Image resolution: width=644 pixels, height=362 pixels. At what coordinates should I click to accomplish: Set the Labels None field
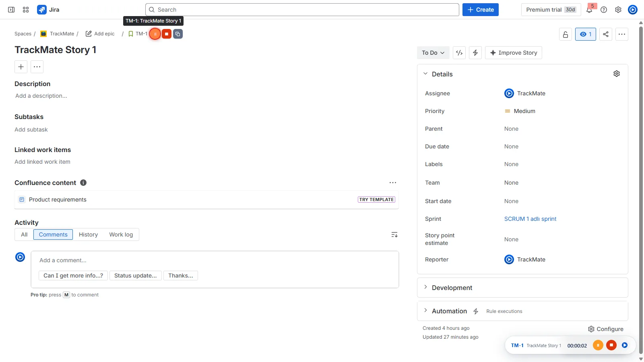click(x=511, y=164)
